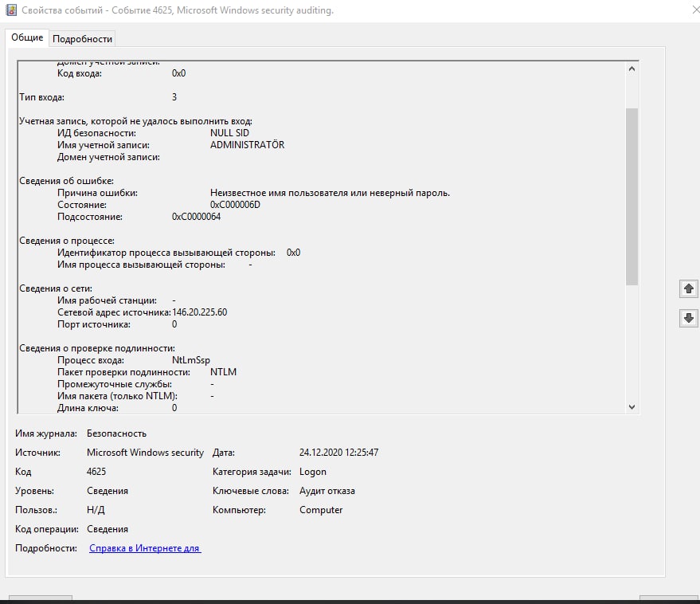Click the scrollbar up arrow in description box
The height and width of the screenshot is (604, 700).
[632, 69]
